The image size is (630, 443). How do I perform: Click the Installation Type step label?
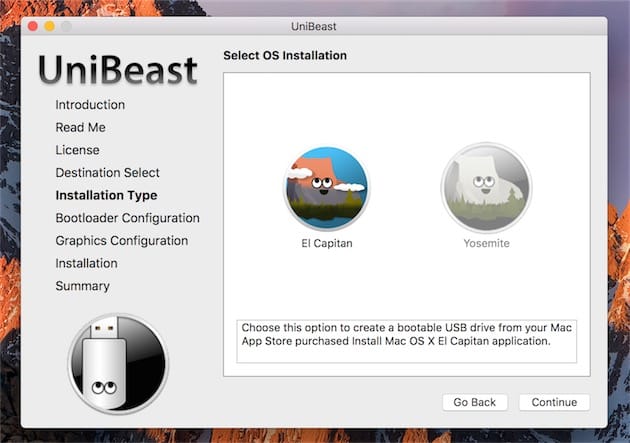pyautogui.click(x=106, y=195)
